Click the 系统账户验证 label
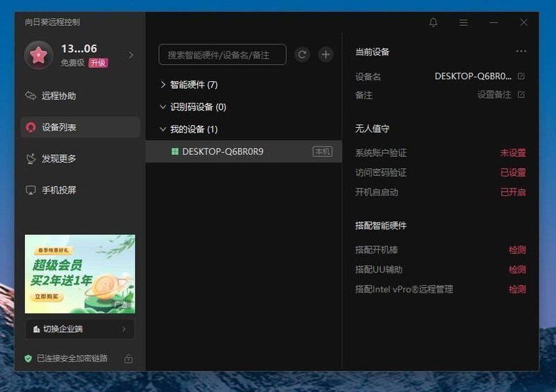The height and width of the screenshot is (392, 556). click(x=381, y=153)
